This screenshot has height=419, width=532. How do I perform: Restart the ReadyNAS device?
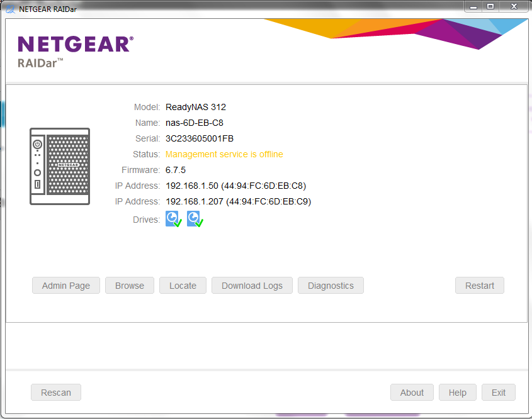point(480,286)
